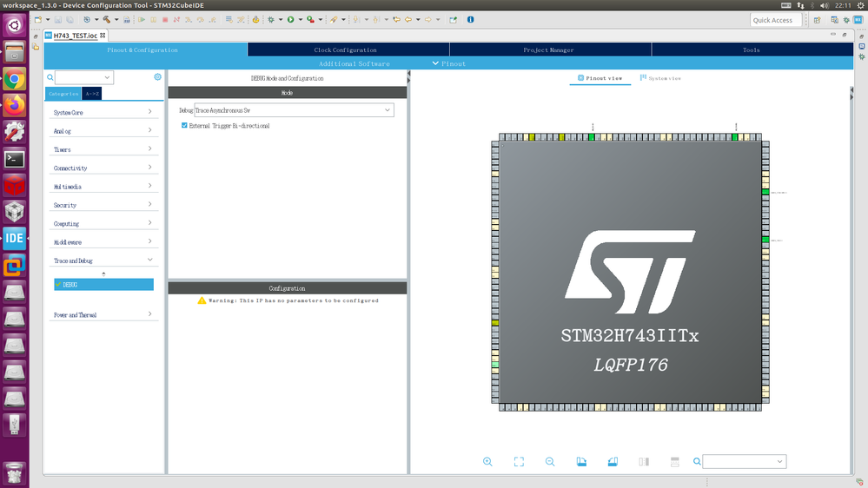Open the category search dropdown
The width and height of the screenshot is (868, 488).
tap(107, 77)
